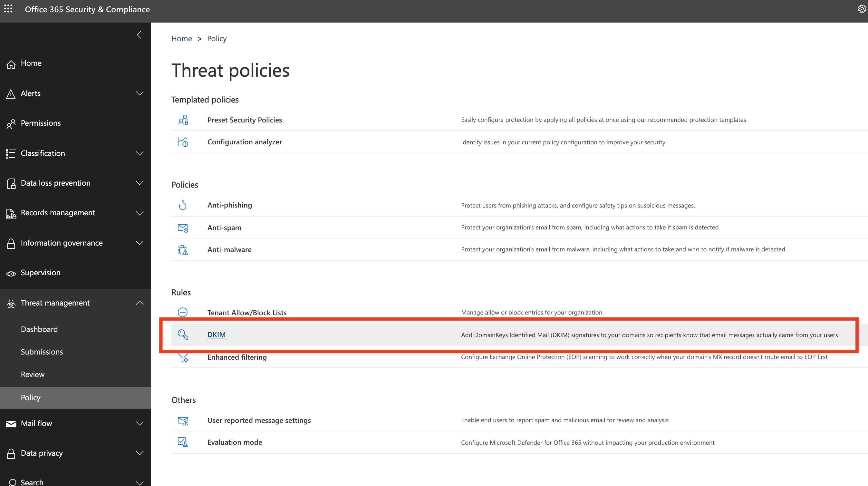This screenshot has height=486, width=868.
Task: Open the DKIM configuration link
Action: point(217,335)
